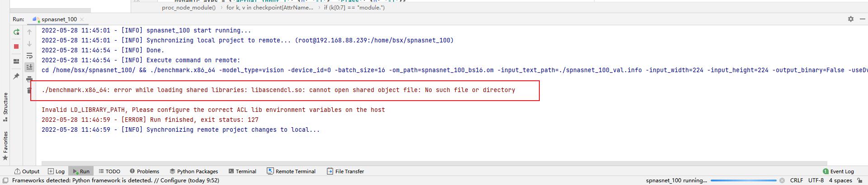This screenshot has width=868, height=185.
Task: Open Run panel settings gear
Action: [x=850, y=19]
